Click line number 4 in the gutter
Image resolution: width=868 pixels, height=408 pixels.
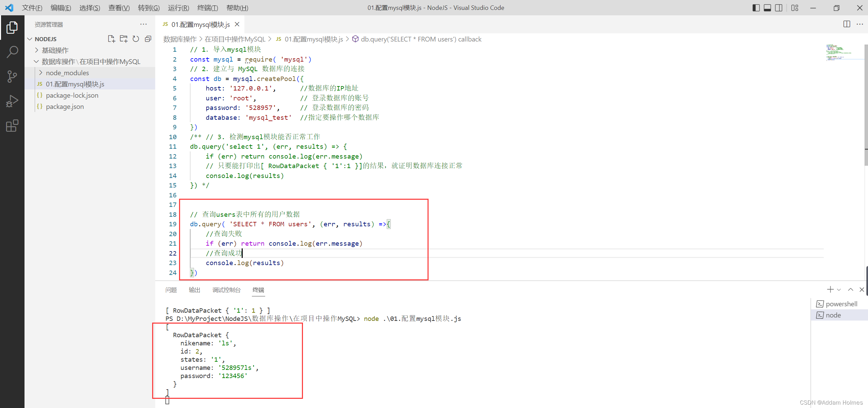(175, 79)
